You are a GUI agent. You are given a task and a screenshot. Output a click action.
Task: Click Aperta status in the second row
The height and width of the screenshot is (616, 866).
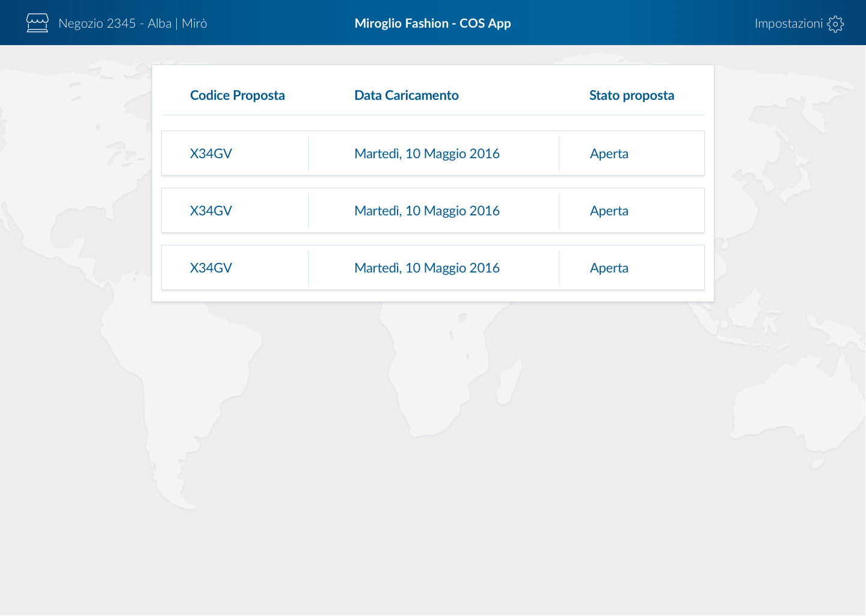(609, 211)
